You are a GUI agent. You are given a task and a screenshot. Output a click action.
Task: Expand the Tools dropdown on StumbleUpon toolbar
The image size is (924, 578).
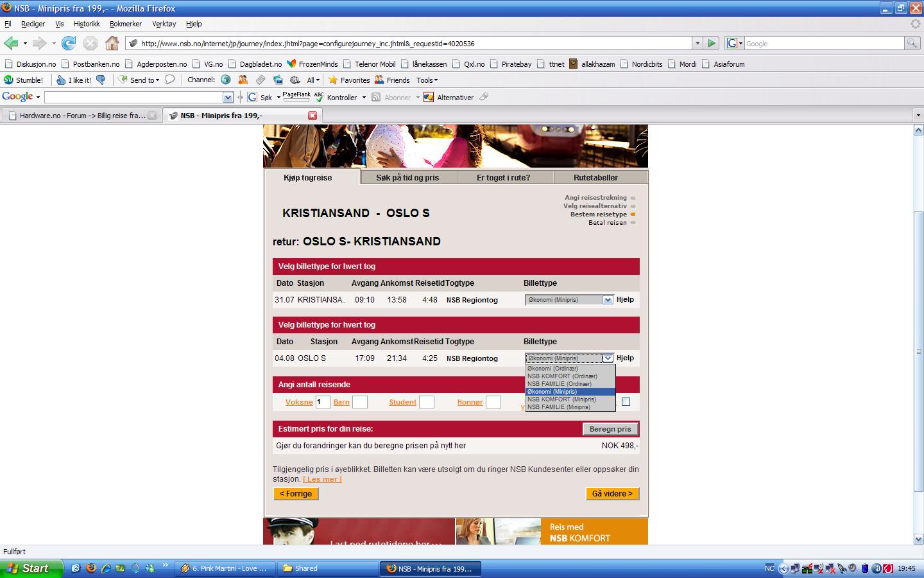coord(427,80)
